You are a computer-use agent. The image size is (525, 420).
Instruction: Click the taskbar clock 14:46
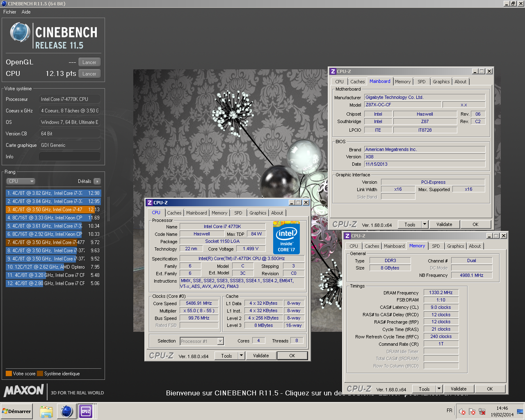pyautogui.click(x=502, y=409)
